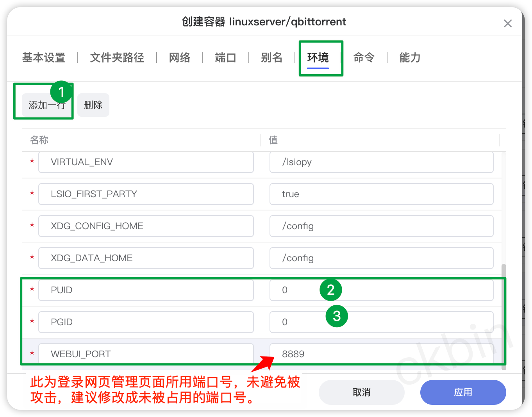Edit the PGID name field
532x417 pixels.
point(146,322)
